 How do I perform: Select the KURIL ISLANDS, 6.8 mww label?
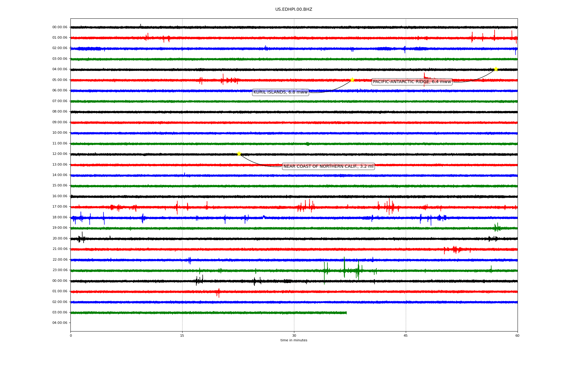[x=281, y=92]
